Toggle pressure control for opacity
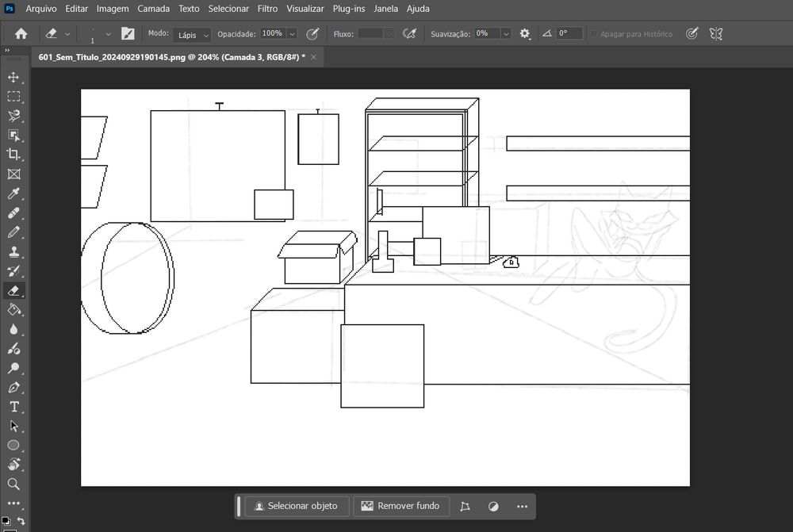Screen dimensions: 793x532 point(312,34)
